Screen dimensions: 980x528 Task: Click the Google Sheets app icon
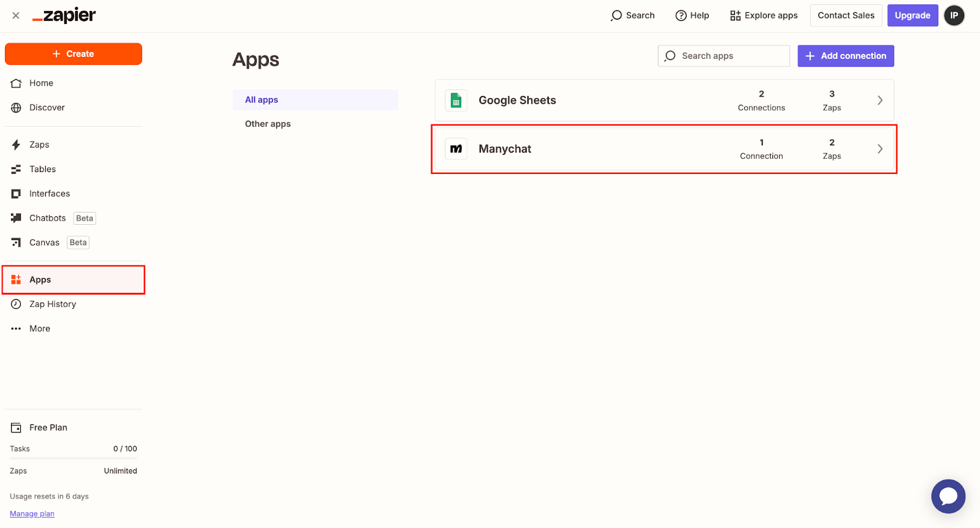pyautogui.click(x=456, y=100)
